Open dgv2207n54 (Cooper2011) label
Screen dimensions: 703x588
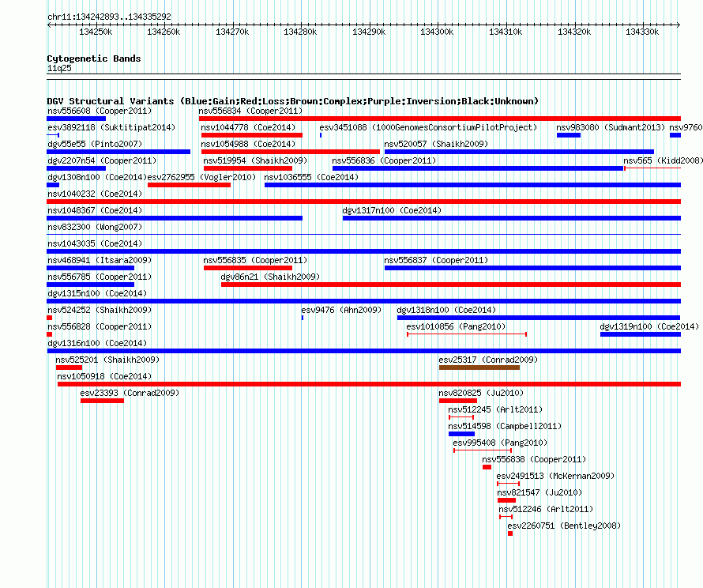102,160
